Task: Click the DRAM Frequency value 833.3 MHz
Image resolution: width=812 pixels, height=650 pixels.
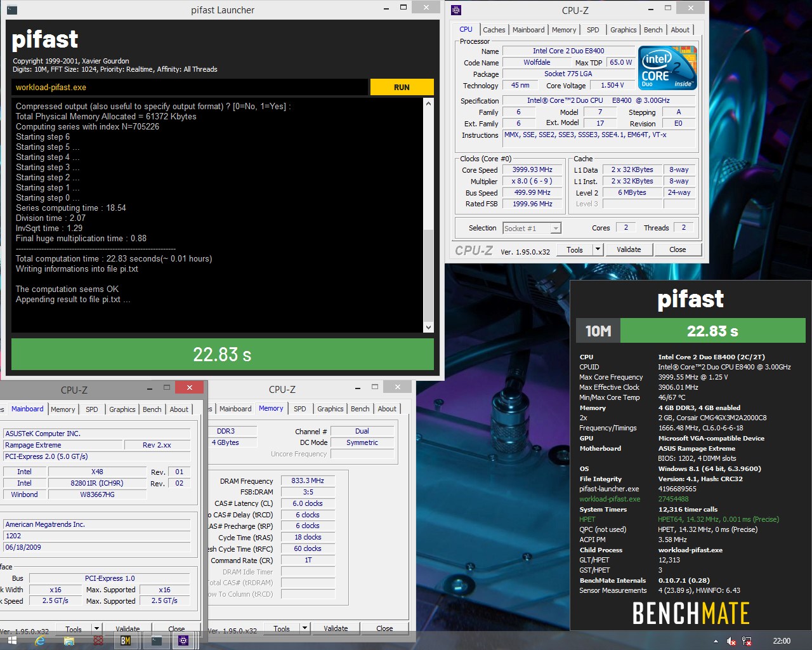Action: 308,481
